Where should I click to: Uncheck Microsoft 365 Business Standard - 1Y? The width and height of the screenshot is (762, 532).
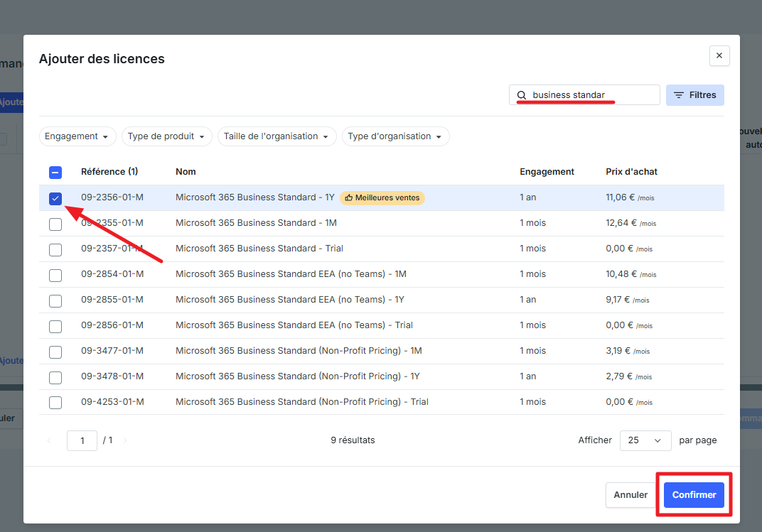[55, 199]
